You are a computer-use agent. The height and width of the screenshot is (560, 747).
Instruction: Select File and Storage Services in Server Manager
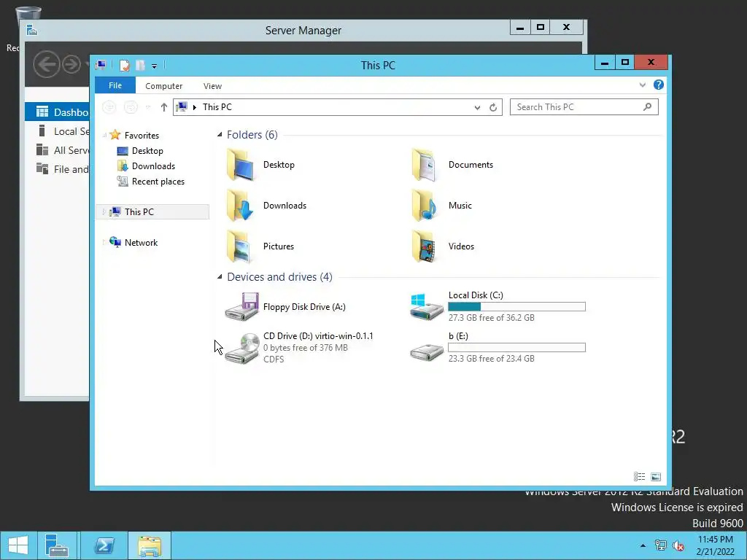[x=57, y=169]
